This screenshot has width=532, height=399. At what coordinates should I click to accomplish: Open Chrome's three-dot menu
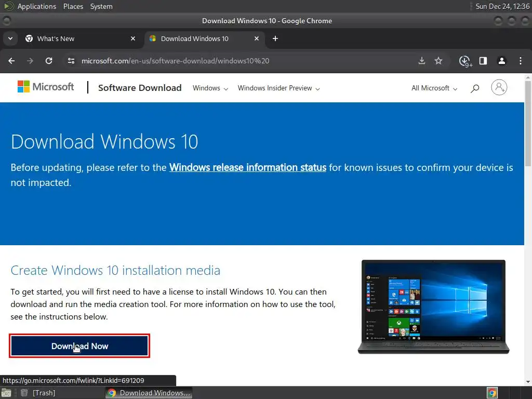521,61
